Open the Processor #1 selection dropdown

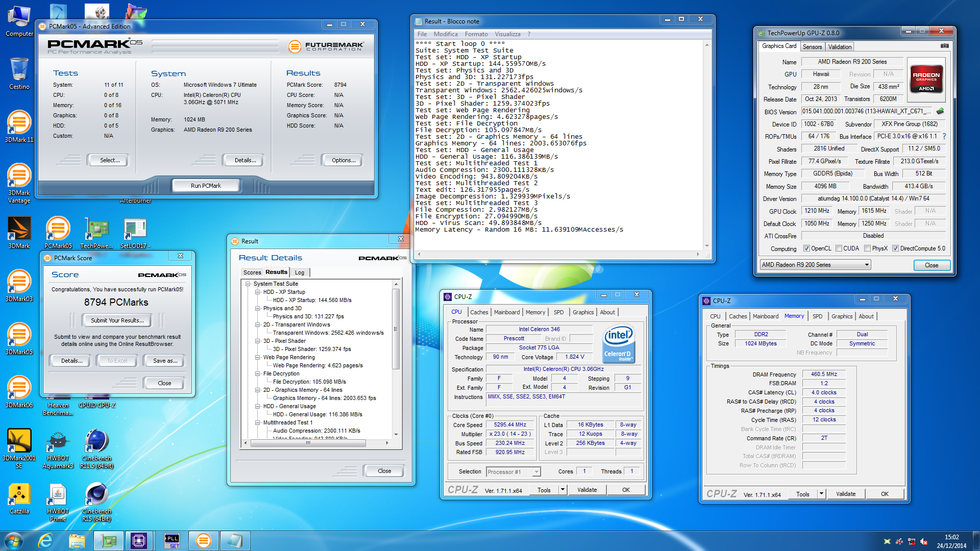pyautogui.click(x=513, y=472)
